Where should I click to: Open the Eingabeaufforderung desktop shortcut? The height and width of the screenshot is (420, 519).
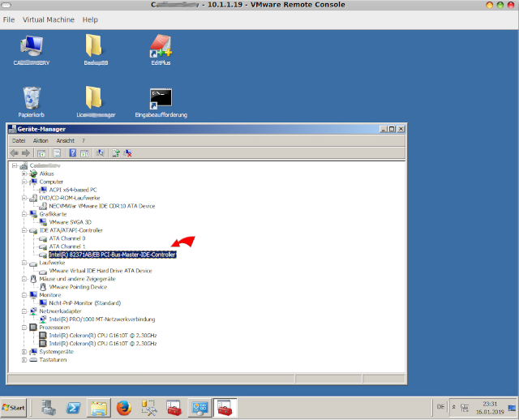(x=161, y=103)
